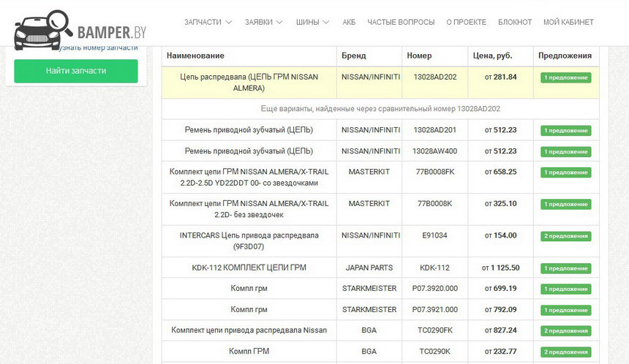Show the 2 offers for BGA TC0290K
This screenshot has height=364, width=629.
565,352
